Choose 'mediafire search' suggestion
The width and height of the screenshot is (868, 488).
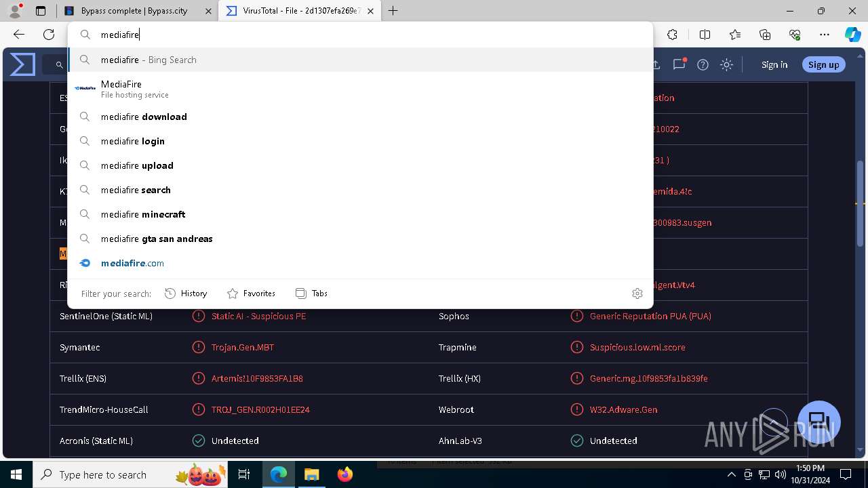(x=360, y=190)
